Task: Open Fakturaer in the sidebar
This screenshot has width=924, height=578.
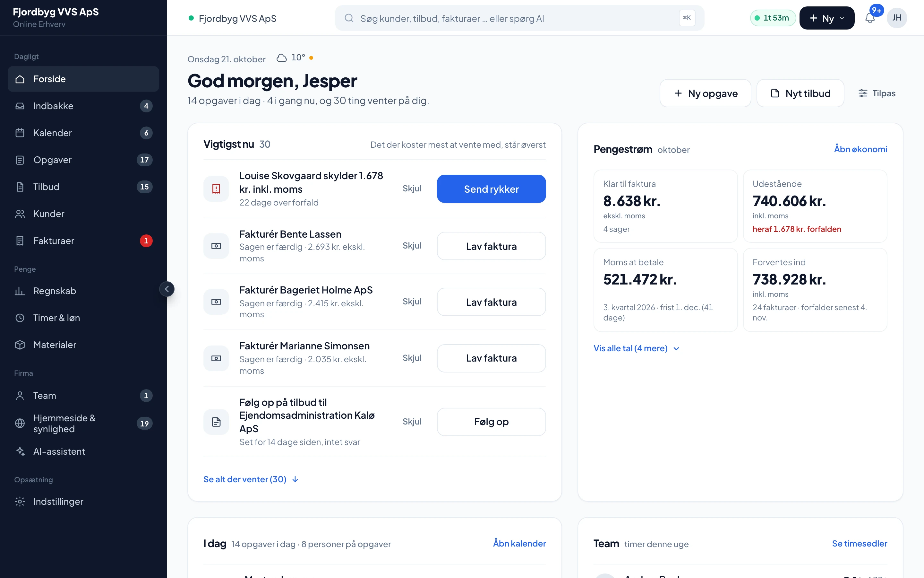Action: (83, 241)
